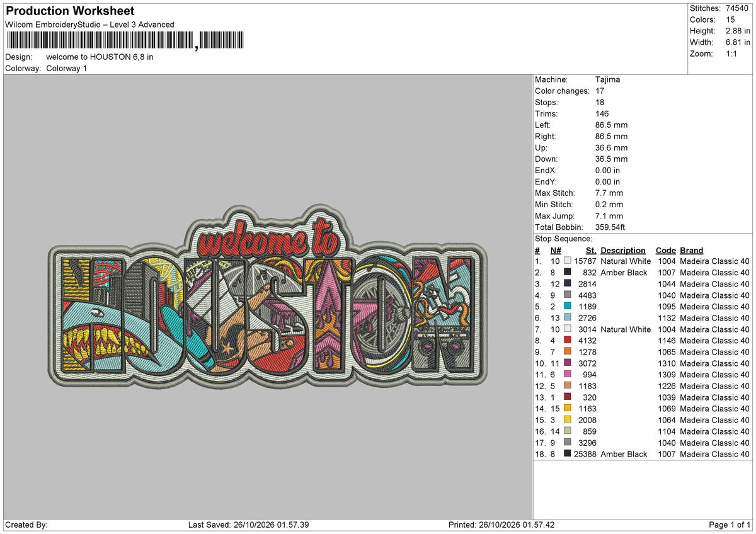Click the 'Production Worksheet' title
The image size is (756, 534).
point(70,11)
